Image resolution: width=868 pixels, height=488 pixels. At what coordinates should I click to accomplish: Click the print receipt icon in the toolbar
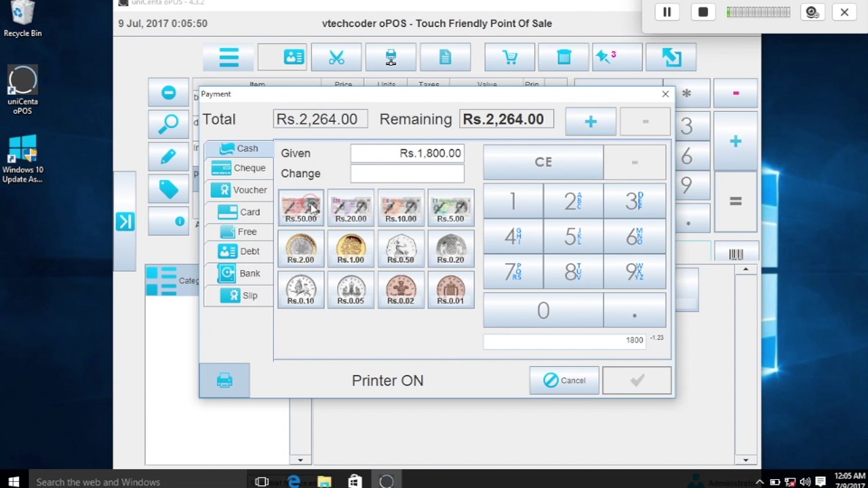391,58
